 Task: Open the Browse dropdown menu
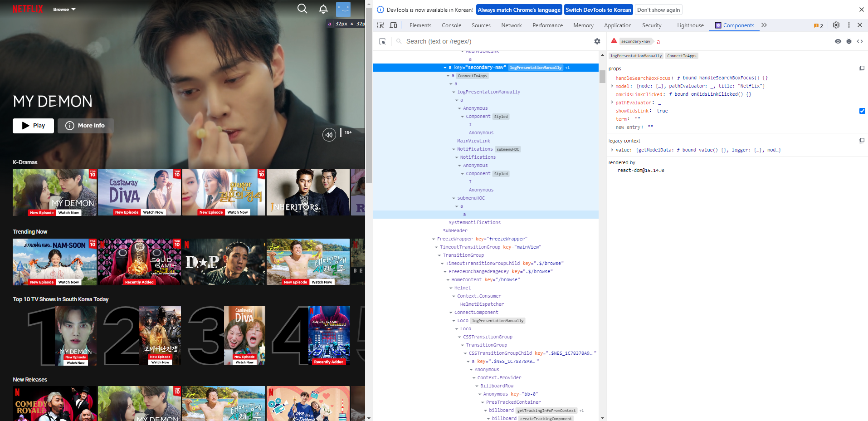pyautogui.click(x=64, y=9)
